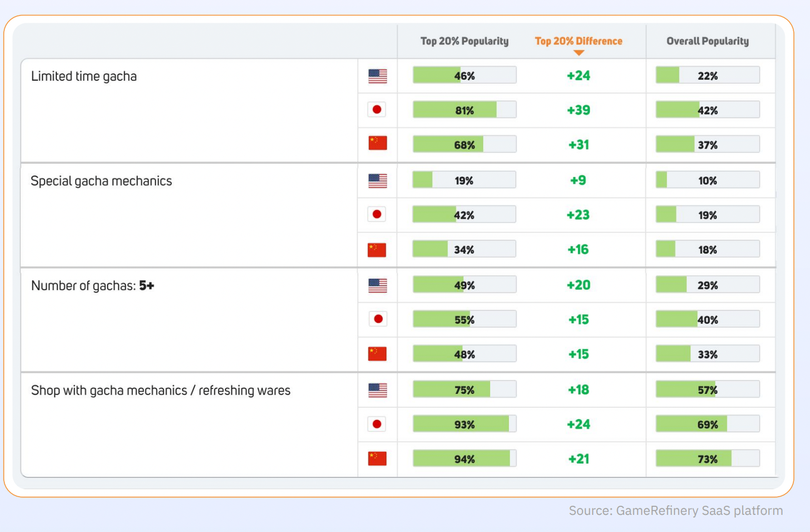Click China flag in Limited time gacha row
This screenshot has width=810, height=532.
pyautogui.click(x=377, y=143)
